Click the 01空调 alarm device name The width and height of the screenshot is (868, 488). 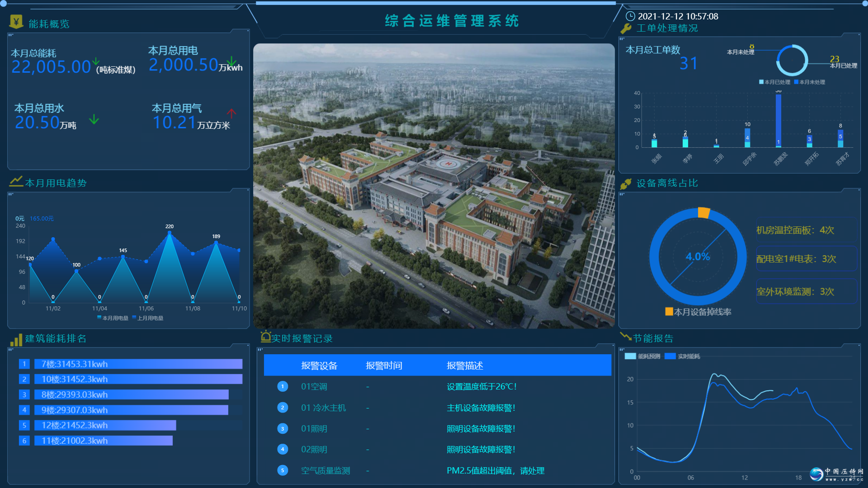point(314,387)
